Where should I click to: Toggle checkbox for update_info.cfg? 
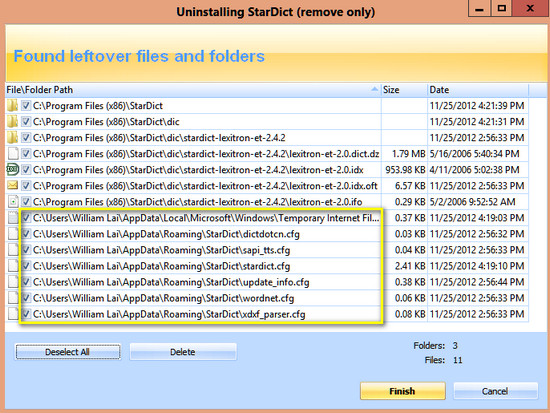[26, 282]
